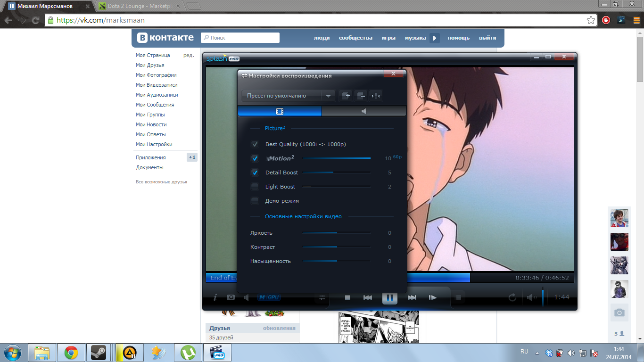The height and width of the screenshot is (362, 644).
Task: Open the музыка menu item
Action: [x=415, y=38]
